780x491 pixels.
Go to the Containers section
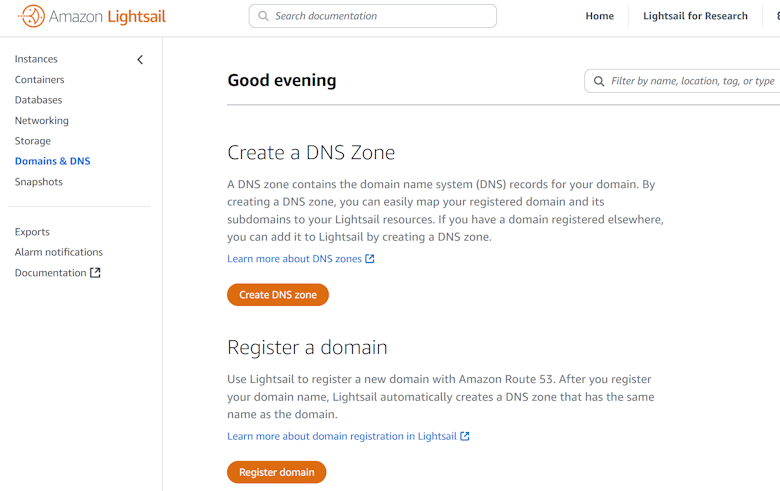(39, 80)
